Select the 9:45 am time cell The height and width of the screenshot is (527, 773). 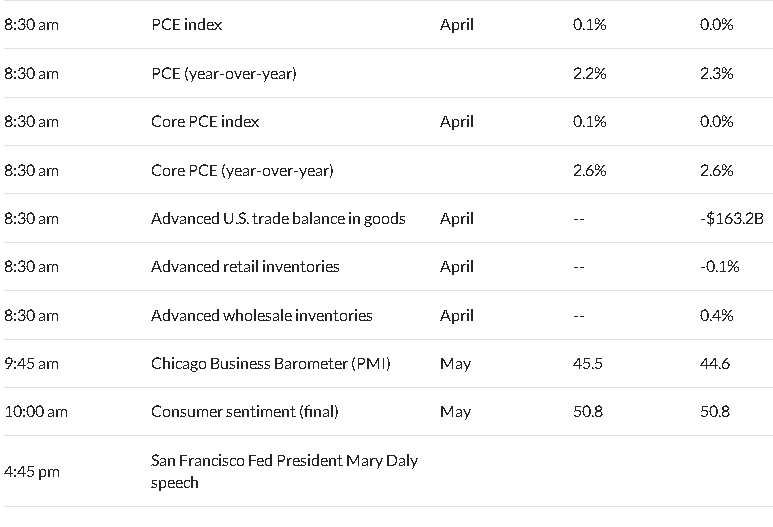[31, 364]
